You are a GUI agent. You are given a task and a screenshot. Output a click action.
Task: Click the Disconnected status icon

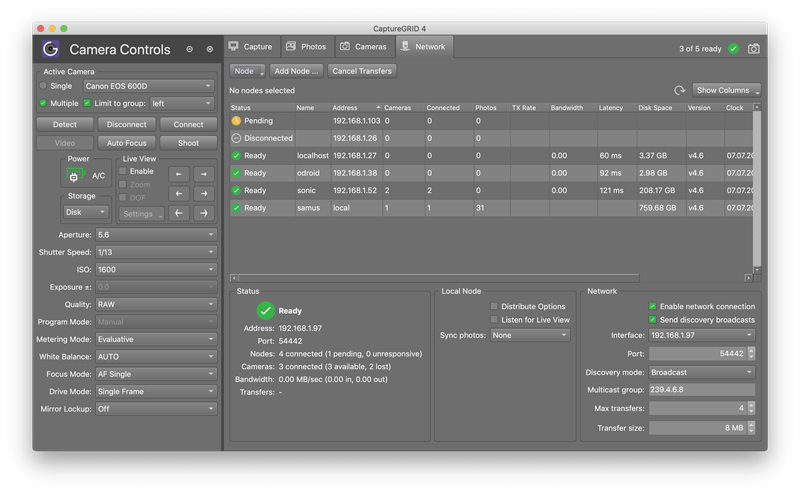pos(236,138)
